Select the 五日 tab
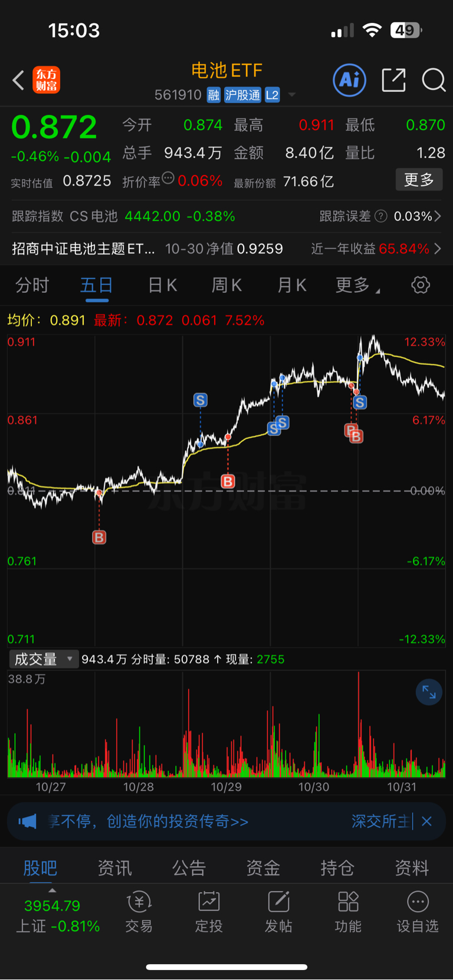 click(x=97, y=285)
